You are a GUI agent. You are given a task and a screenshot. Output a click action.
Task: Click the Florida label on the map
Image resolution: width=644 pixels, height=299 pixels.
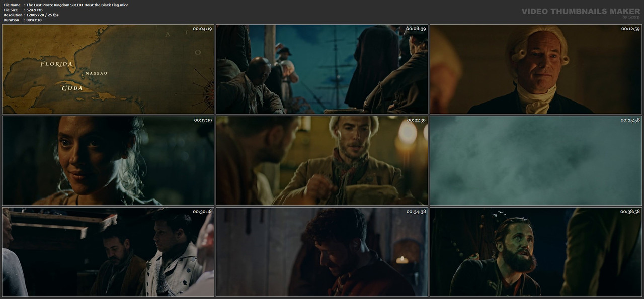56,64
